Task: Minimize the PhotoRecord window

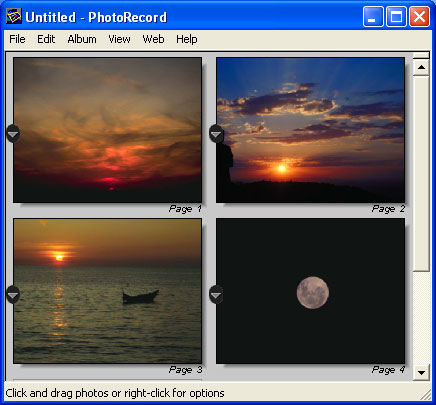Action: [x=373, y=17]
